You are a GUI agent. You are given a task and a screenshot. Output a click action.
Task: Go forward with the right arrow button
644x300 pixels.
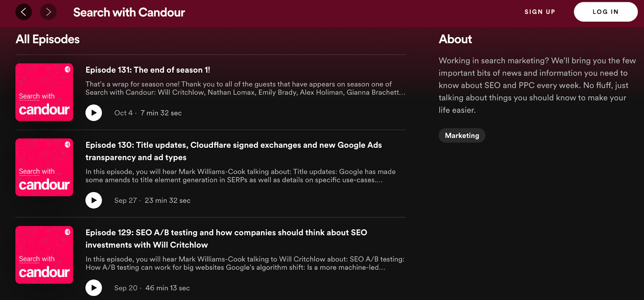point(48,12)
